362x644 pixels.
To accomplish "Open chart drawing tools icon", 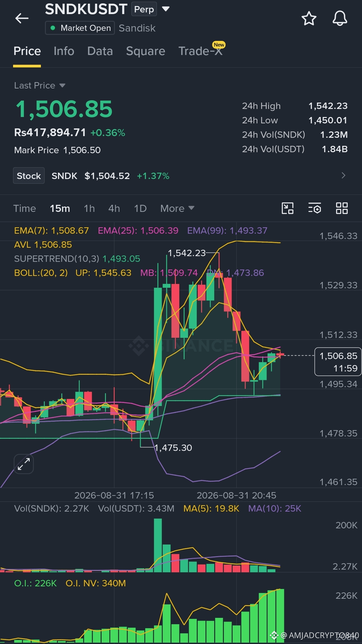I will [288, 208].
